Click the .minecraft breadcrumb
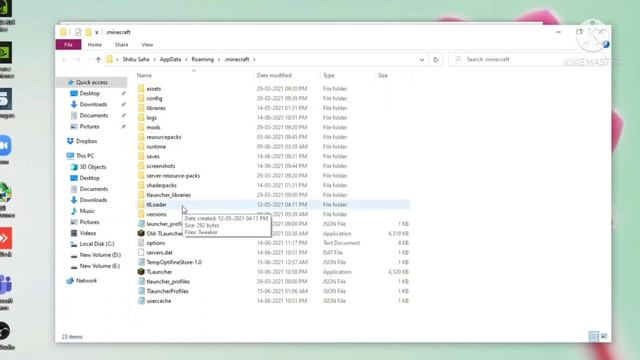The width and height of the screenshot is (640, 360). tap(236, 60)
